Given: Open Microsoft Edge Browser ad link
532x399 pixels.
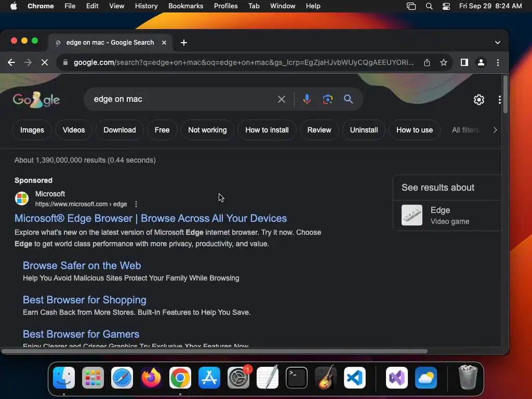Looking at the screenshot, I should point(151,218).
